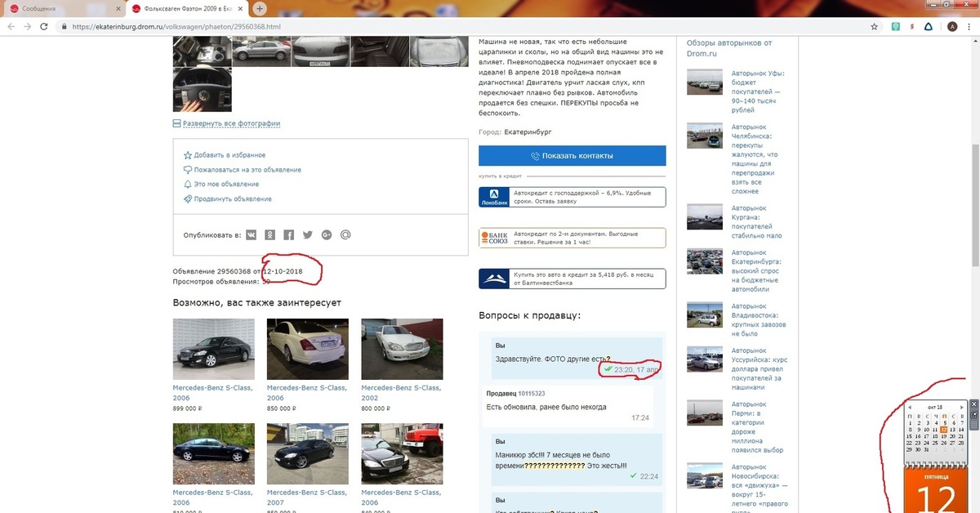Open the Alice triangle extension icon
This screenshot has height=513, width=980.
929,26
